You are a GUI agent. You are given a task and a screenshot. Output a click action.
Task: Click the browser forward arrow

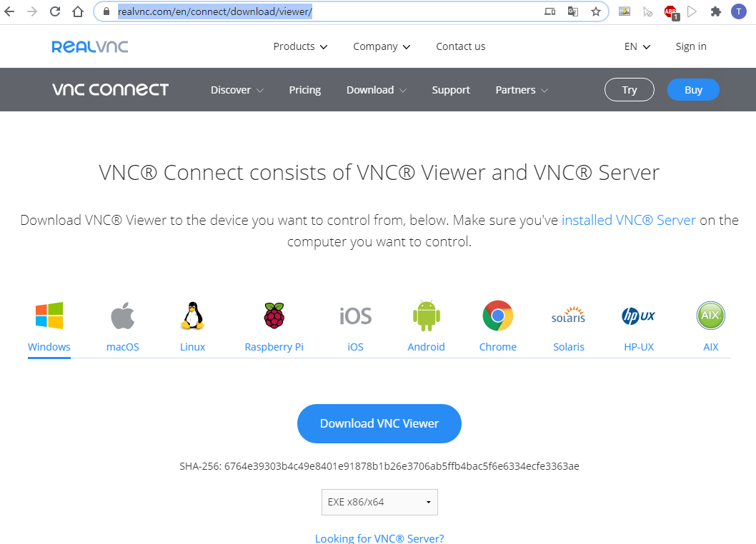[x=32, y=11]
